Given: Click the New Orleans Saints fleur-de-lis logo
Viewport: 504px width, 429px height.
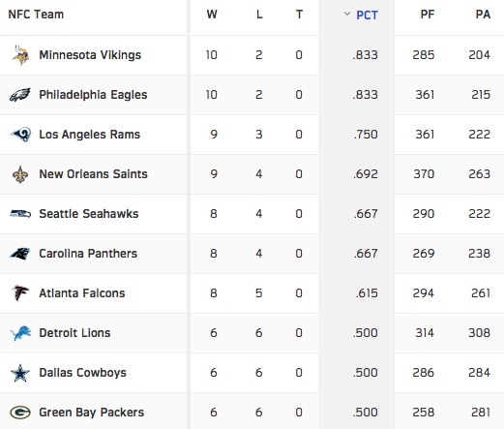Looking at the screenshot, I should point(20,174).
